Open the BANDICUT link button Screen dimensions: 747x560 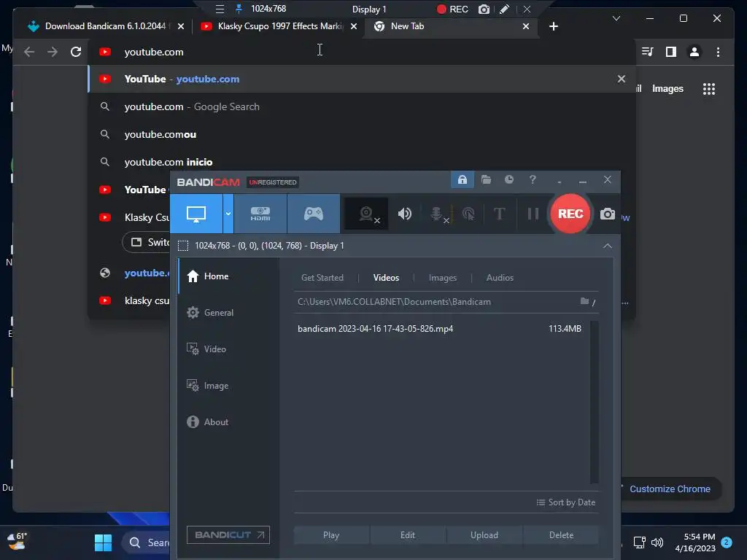click(228, 534)
